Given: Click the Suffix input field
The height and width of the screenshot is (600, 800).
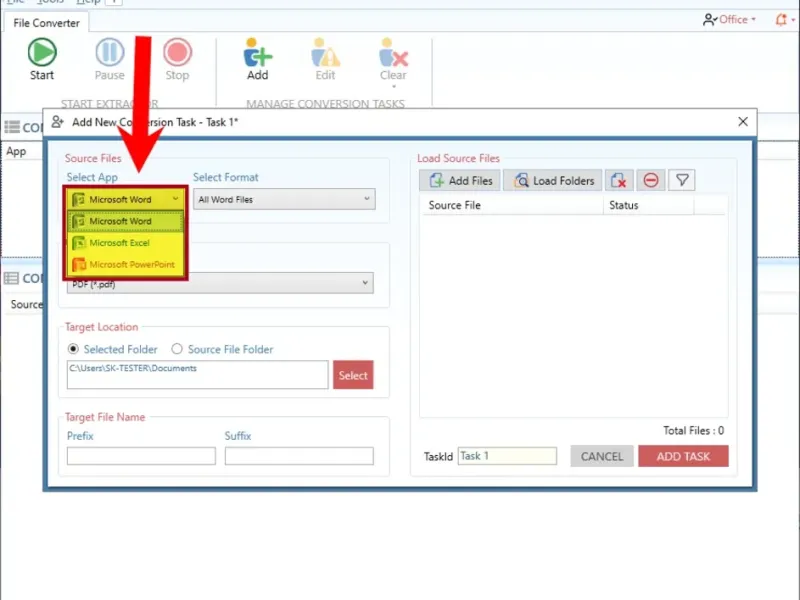Looking at the screenshot, I should coord(299,456).
